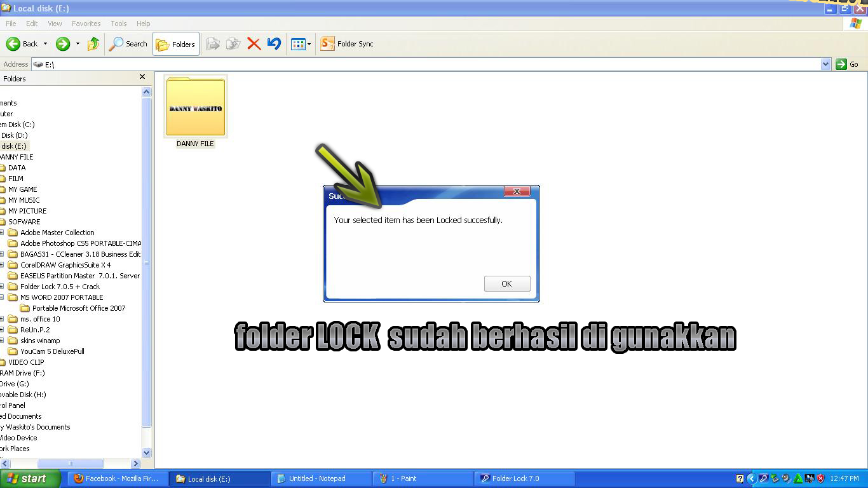Click the Start button

tap(30, 478)
